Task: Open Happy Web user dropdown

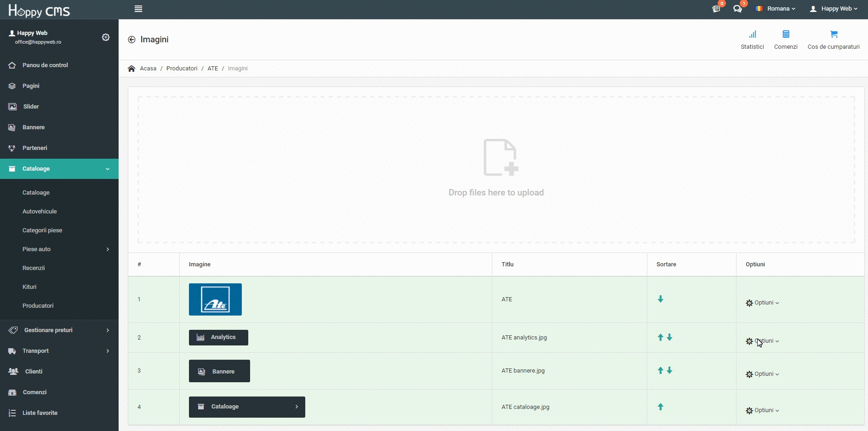Action: click(x=834, y=9)
